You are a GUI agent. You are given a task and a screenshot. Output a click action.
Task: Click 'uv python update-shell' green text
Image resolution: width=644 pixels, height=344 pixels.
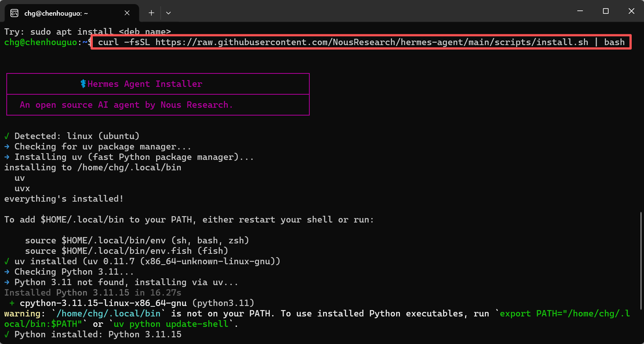pos(171,324)
